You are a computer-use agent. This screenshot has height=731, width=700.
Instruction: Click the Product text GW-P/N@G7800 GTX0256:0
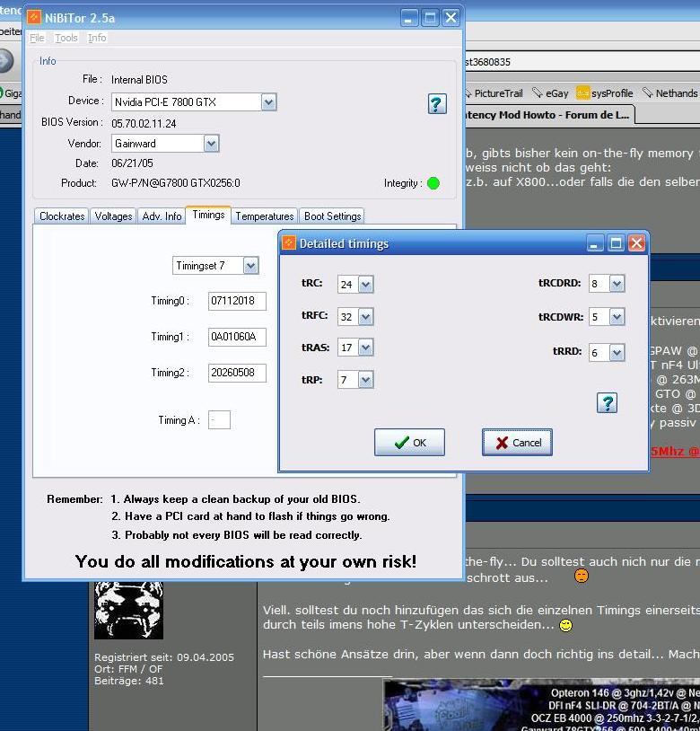pyautogui.click(x=176, y=183)
